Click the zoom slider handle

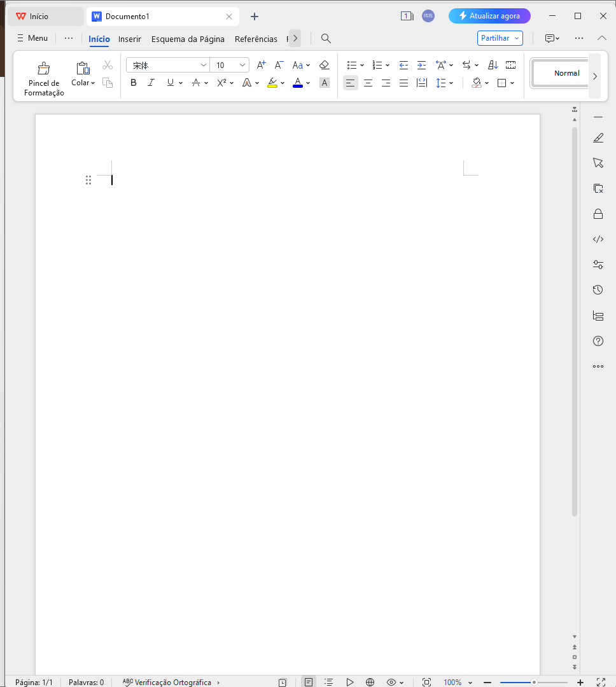[534, 682]
